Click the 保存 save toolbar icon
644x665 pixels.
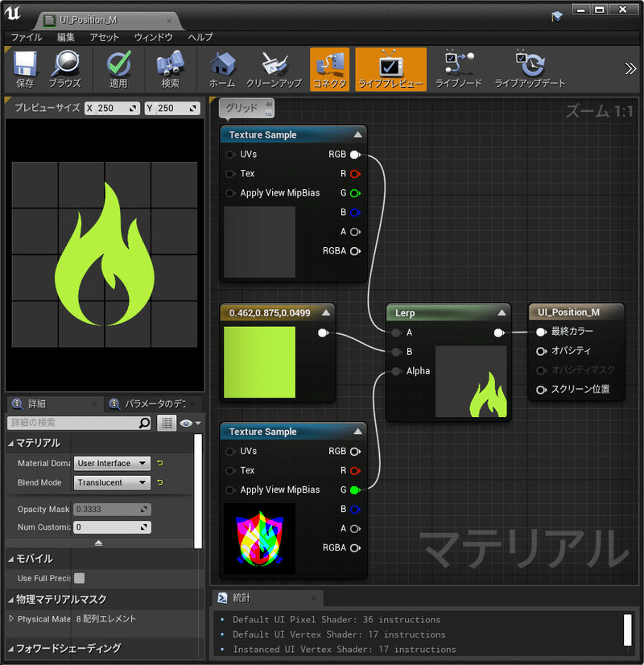tap(25, 68)
